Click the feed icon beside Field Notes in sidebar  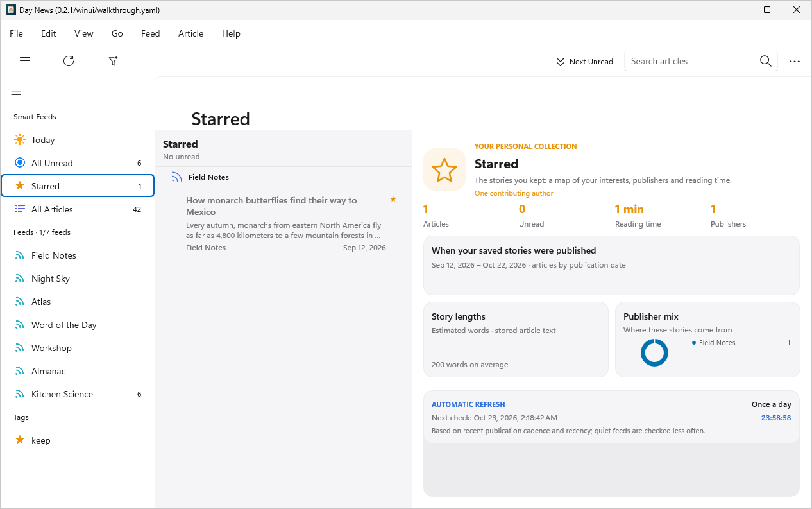click(x=20, y=255)
